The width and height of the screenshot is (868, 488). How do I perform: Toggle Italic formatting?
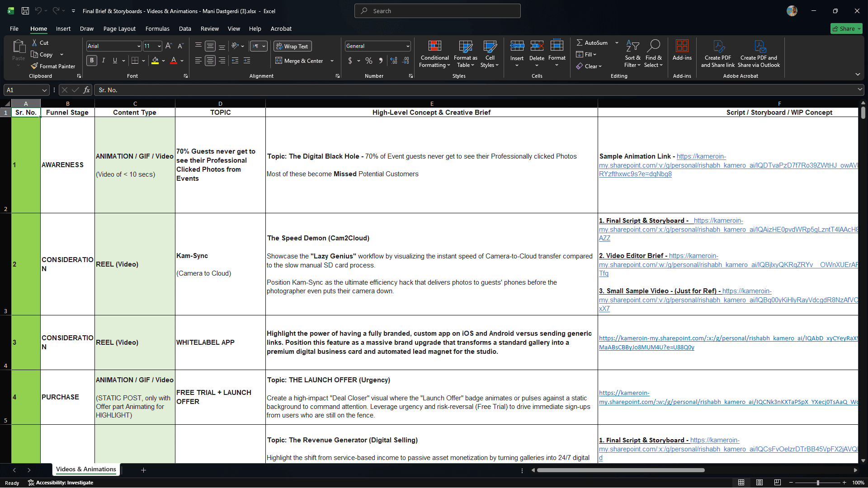tap(104, 61)
